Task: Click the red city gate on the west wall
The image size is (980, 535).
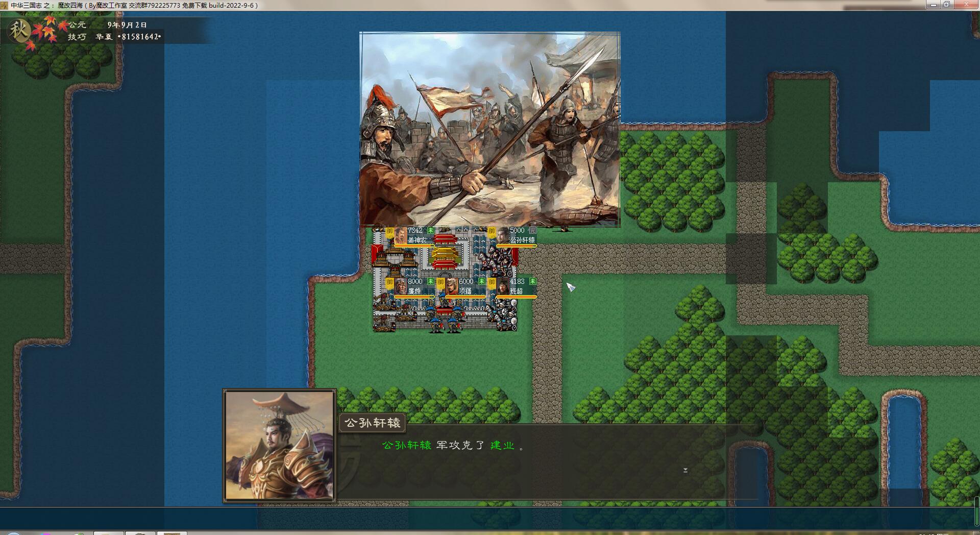Action: click(x=377, y=255)
